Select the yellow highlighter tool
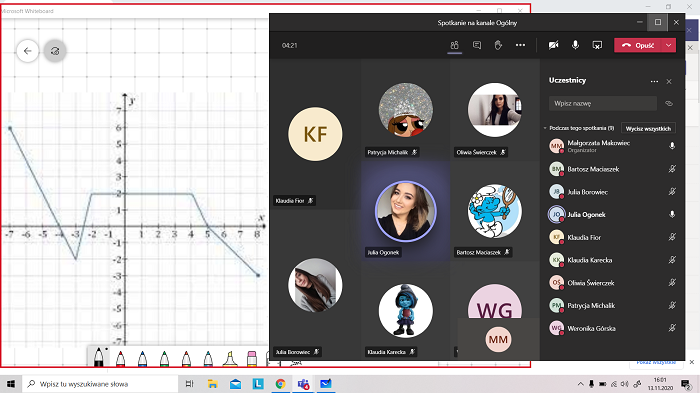 pos(230,359)
